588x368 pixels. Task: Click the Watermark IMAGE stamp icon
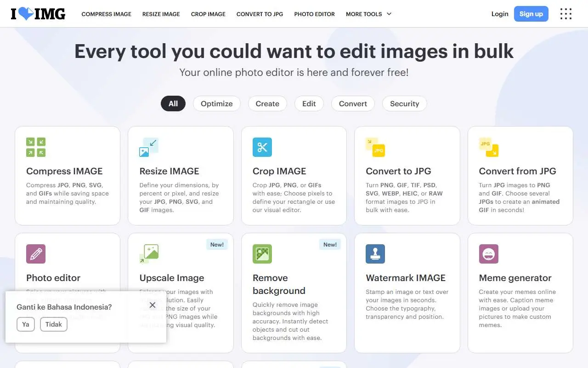tap(375, 254)
